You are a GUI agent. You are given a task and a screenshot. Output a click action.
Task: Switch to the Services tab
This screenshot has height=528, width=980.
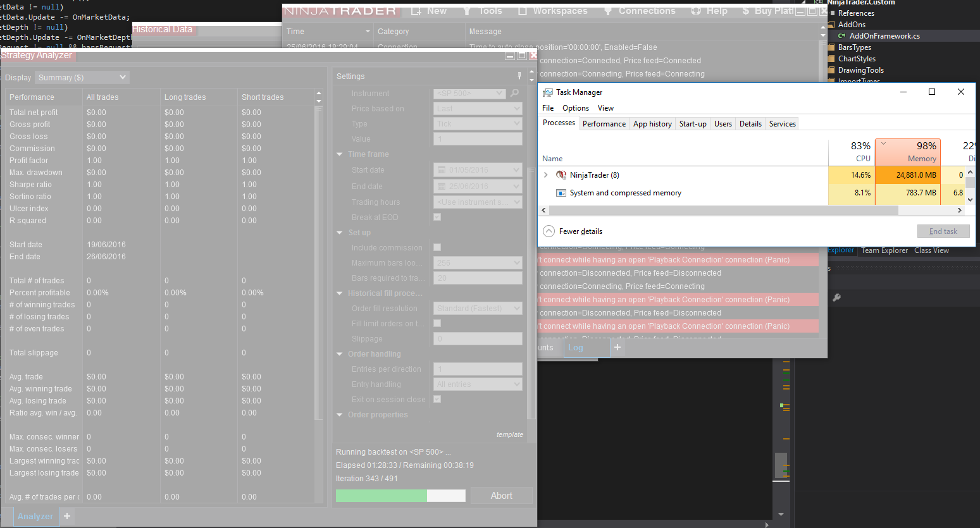tap(783, 124)
